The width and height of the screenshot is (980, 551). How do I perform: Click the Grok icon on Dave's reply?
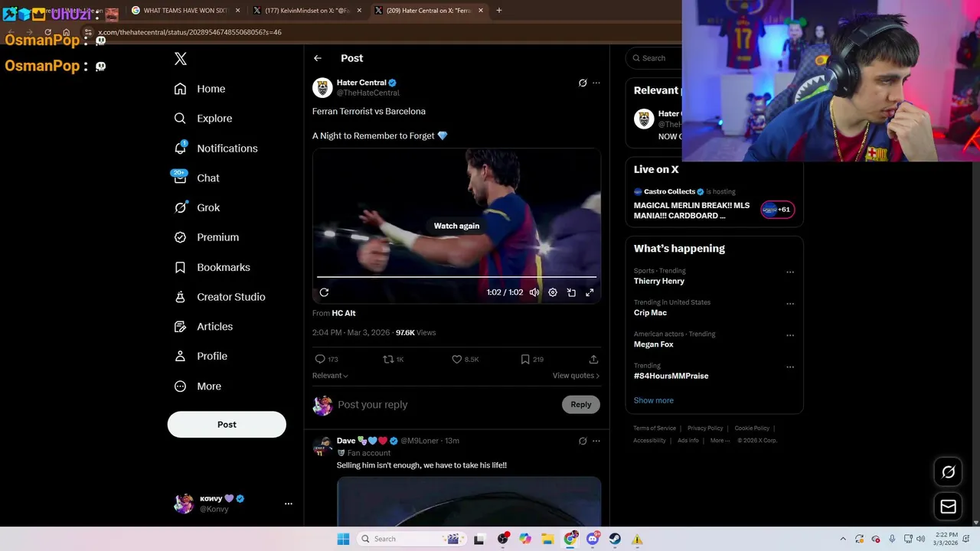[x=583, y=441]
